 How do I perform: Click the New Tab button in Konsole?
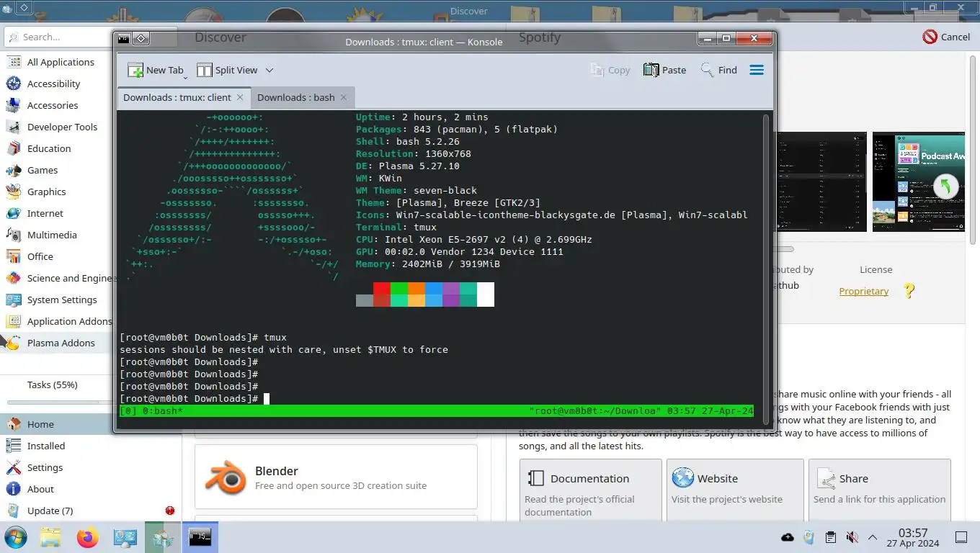tap(155, 70)
